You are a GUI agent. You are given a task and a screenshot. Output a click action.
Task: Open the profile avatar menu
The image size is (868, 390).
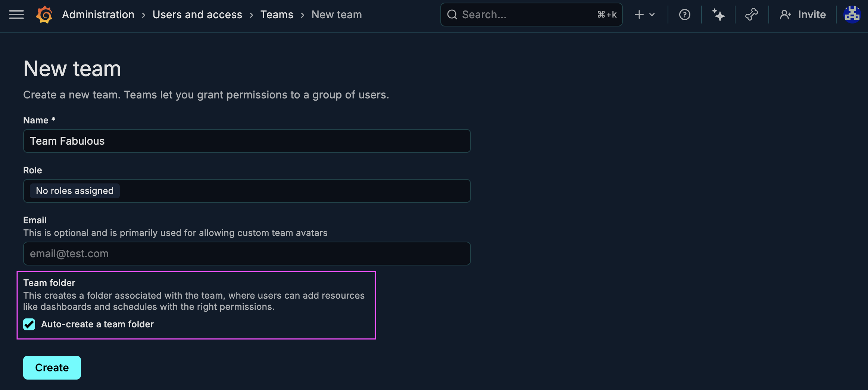tap(852, 15)
